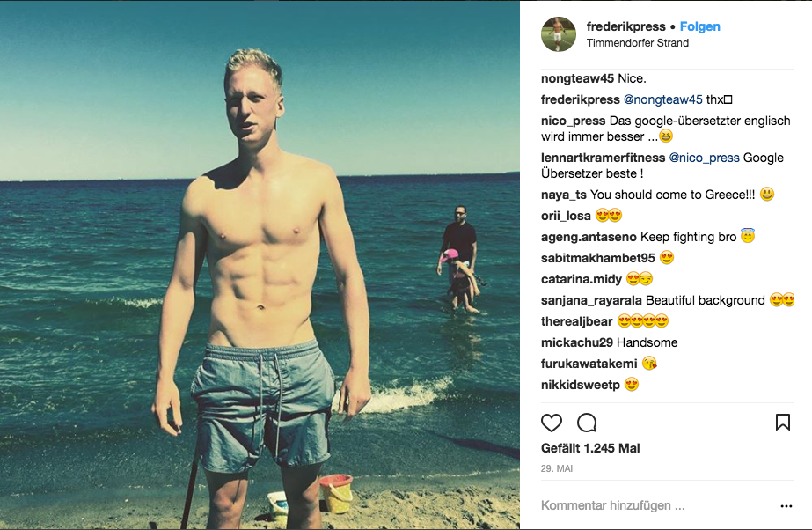This screenshot has width=812, height=530.
Task: View the list behind Gefällt 1.245 Mal
Action: pos(590,448)
